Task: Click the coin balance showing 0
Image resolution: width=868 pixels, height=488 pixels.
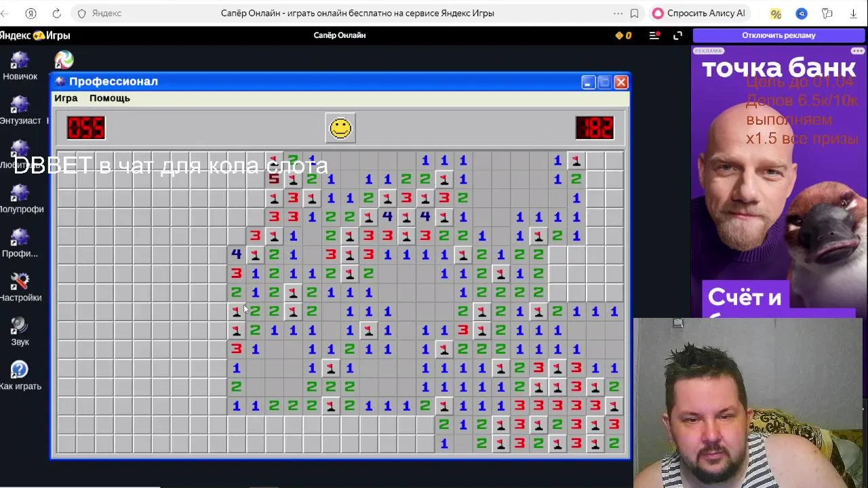Action: tap(623, 35)
